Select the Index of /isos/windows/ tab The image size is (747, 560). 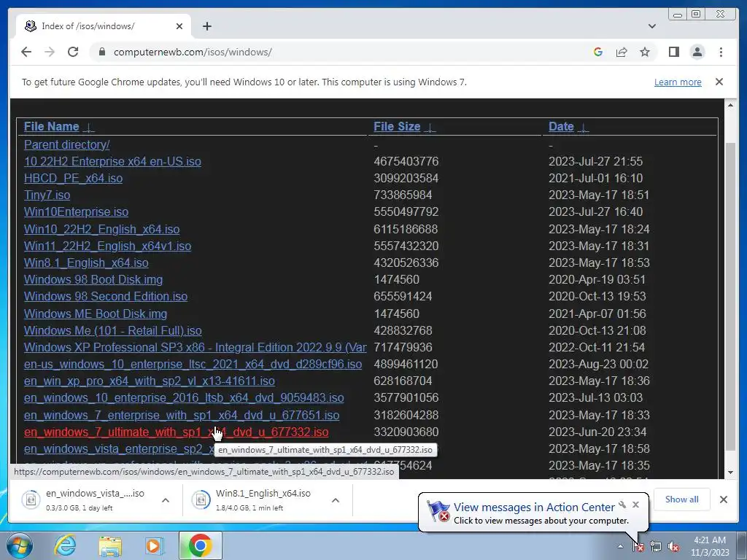[x=104, y=26]
